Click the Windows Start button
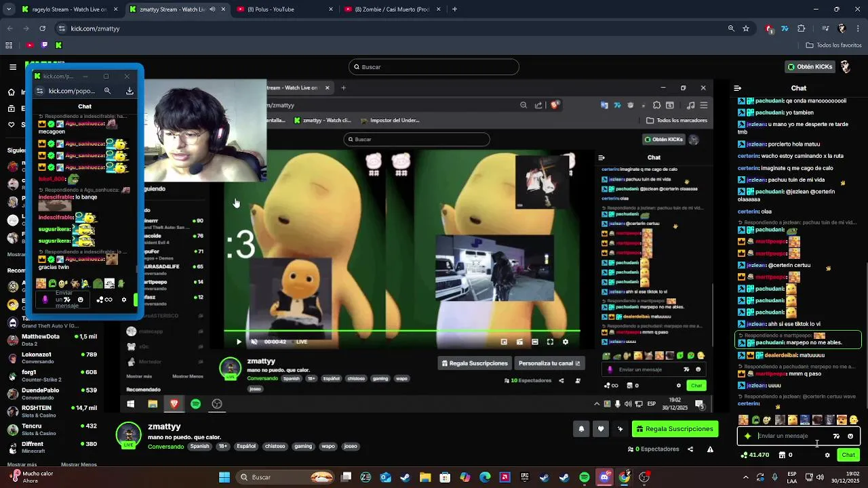868x488 pixels. pyautogui.click(x=224, y=477)
